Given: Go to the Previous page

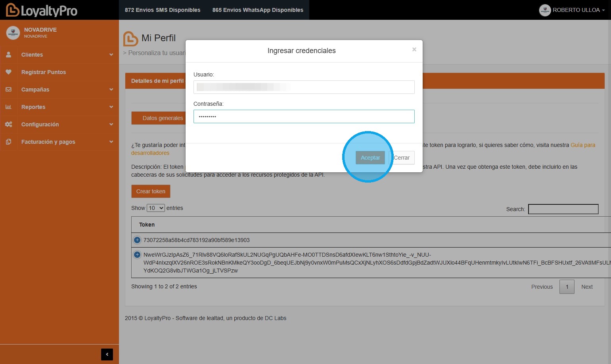Looking at the screenshot, I should (x=542, y=287).
